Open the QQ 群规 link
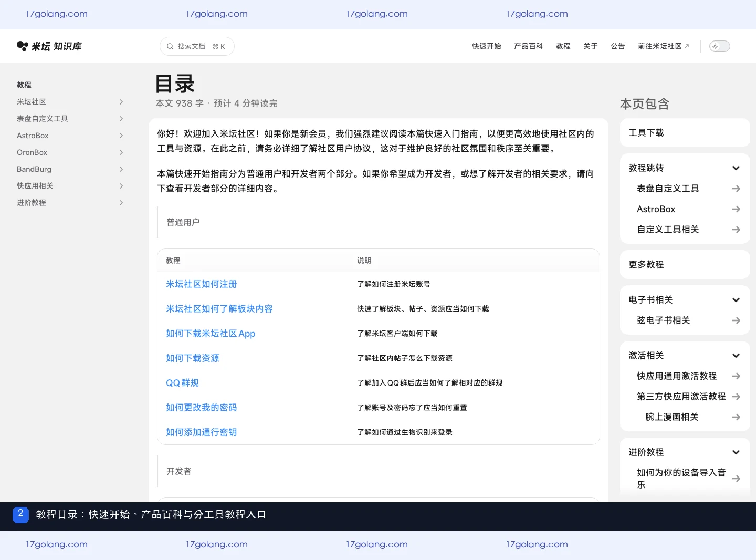 pyautogui.click(x=182, y=383)
